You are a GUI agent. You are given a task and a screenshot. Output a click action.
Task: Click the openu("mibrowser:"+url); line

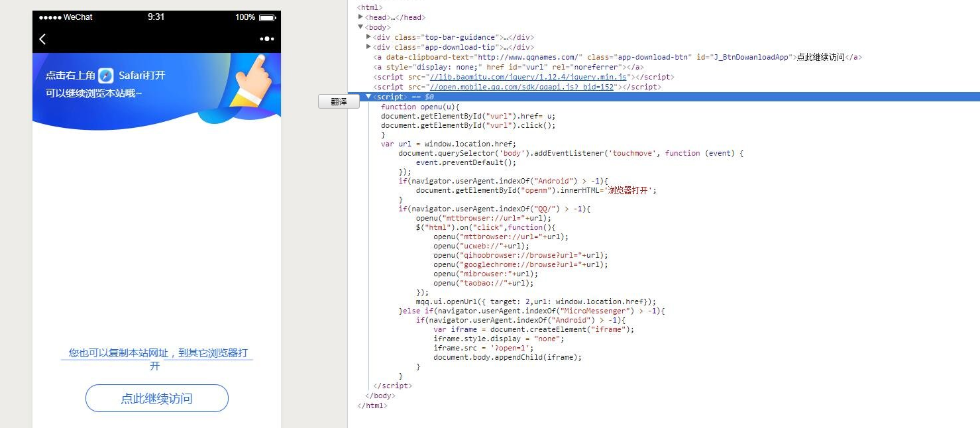coord(486,274)
